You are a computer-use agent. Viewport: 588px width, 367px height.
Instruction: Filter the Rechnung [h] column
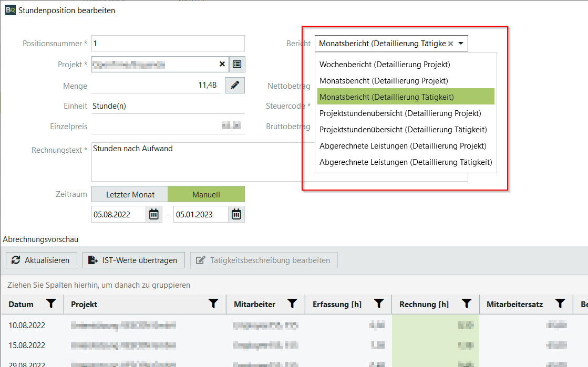(x=466, y=304)
